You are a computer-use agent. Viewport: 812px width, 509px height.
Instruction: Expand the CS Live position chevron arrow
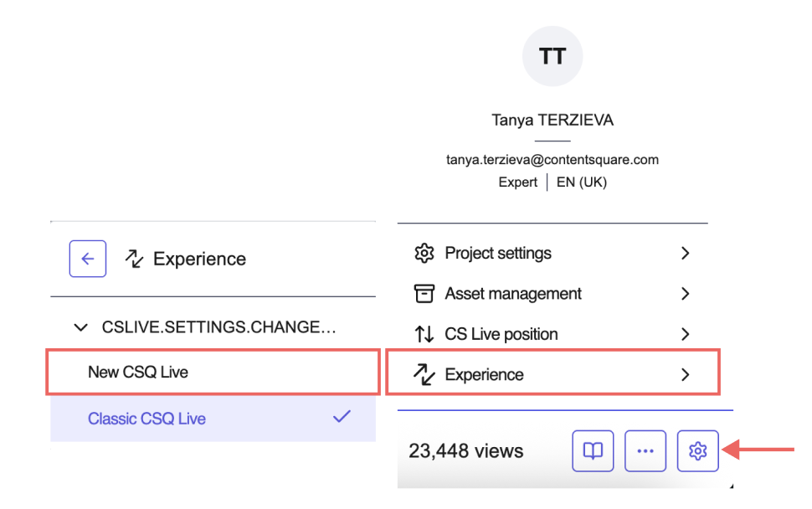click(x=685, y=334)
